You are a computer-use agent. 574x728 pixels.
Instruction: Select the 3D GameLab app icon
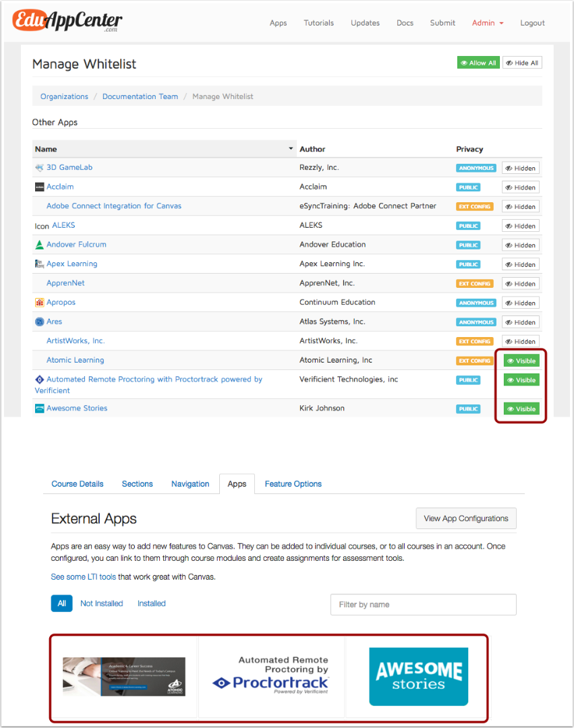click(39, 167)
